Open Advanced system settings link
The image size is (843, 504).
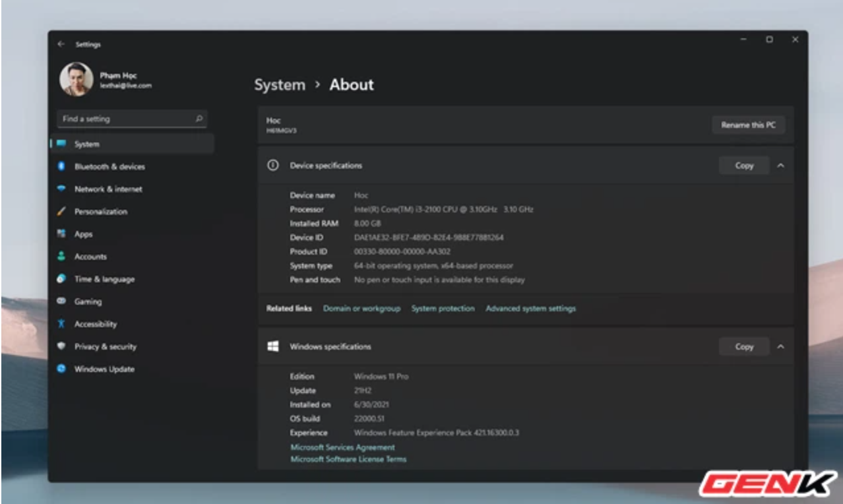point(530,308)
